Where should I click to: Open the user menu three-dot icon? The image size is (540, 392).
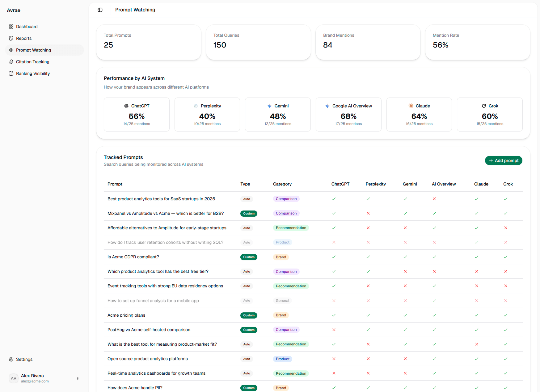(x=78, y=378)
